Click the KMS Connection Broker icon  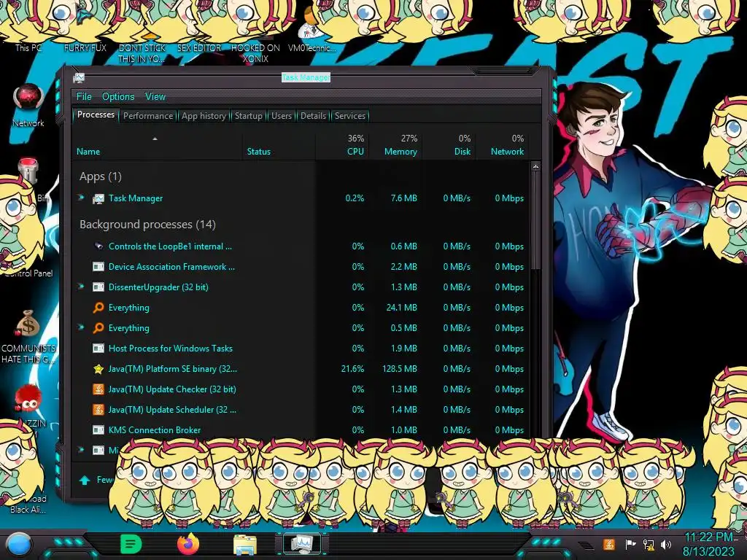point(98,430)
